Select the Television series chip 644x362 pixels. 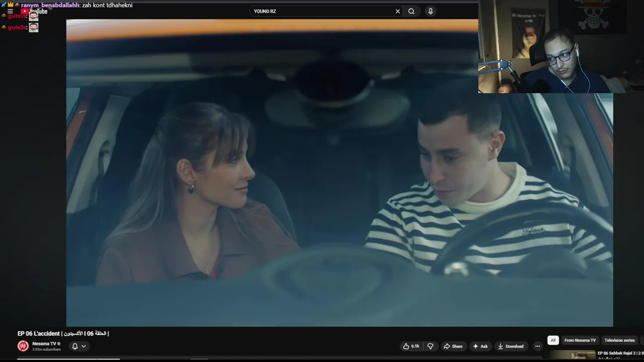pyautogui.click(x=619, y=340)
